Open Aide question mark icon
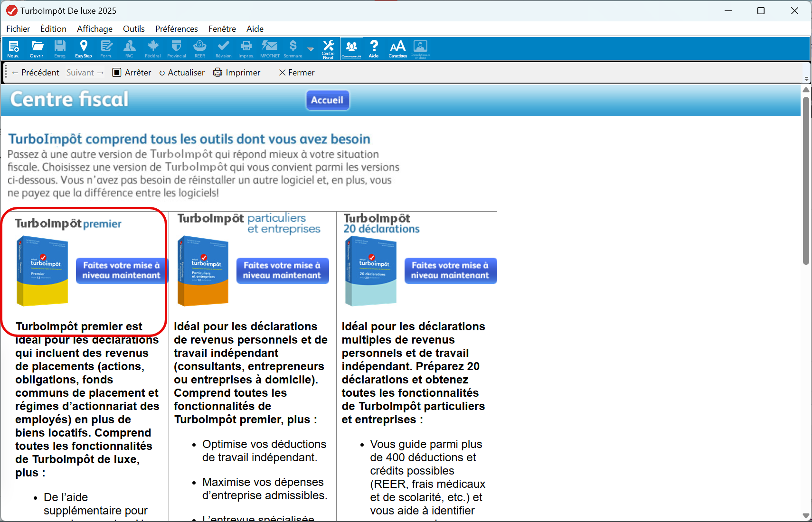812x522 pixels. pos(374,48)
